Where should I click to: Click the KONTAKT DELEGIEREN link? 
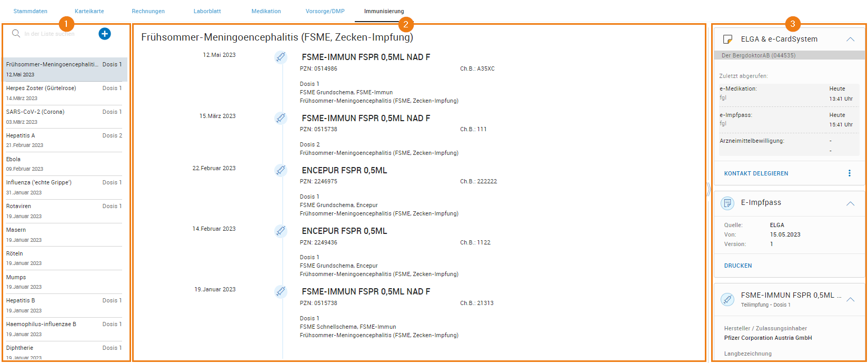pos(756,173)
